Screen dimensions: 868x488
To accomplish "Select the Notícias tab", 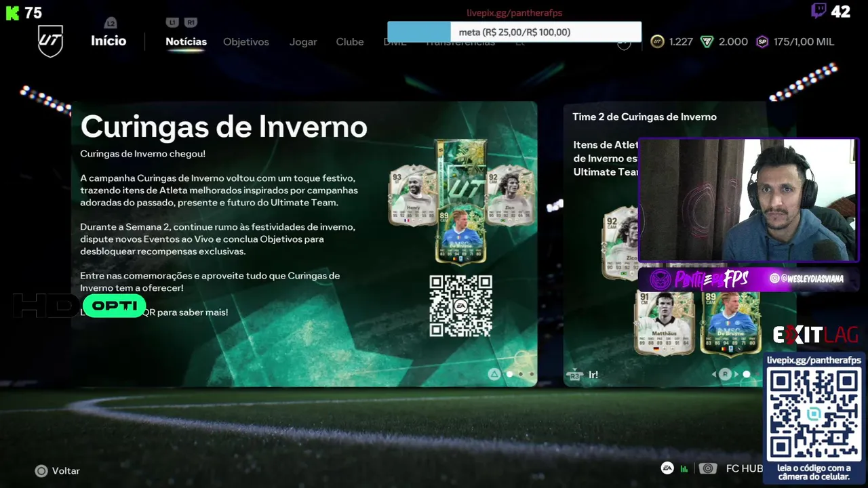I will point(186,41).
